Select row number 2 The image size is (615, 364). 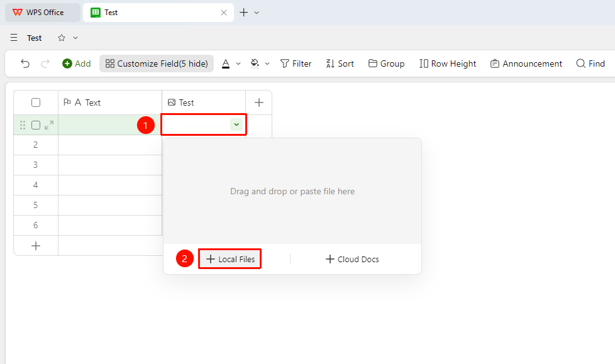[x=36, y=145]
